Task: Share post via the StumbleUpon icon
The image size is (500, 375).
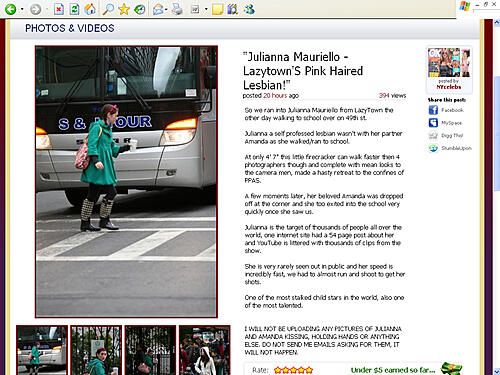Action: pyautogui.click(x=433, y=148)
